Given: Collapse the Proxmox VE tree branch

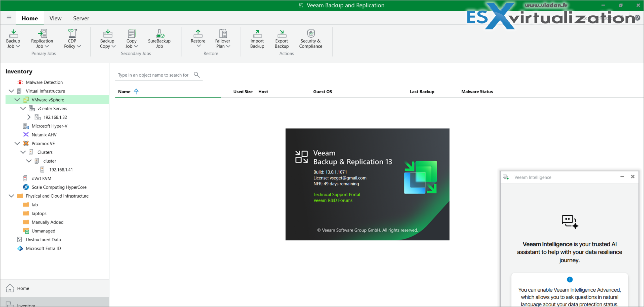Looking at the screenshot, I should [17, 143].
